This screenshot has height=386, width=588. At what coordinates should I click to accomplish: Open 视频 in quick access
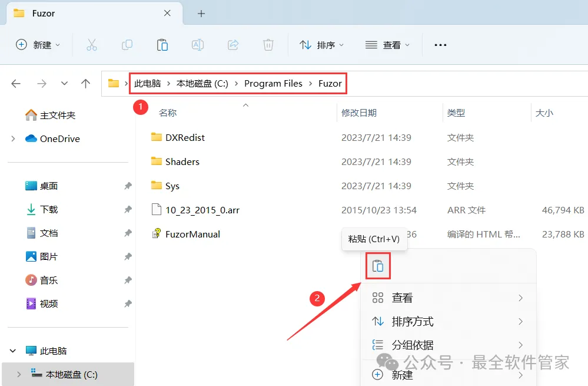click(x=41, y=303)
